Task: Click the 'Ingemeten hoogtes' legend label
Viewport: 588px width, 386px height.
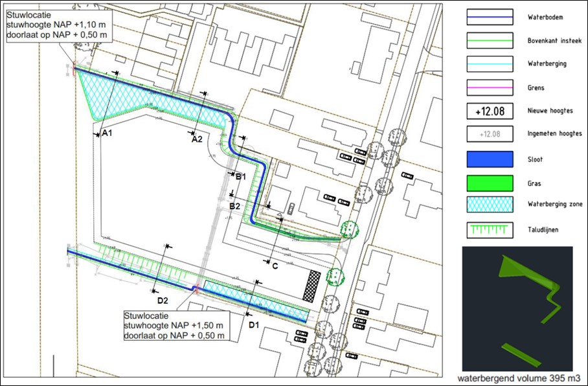Action: pos(554,133)
